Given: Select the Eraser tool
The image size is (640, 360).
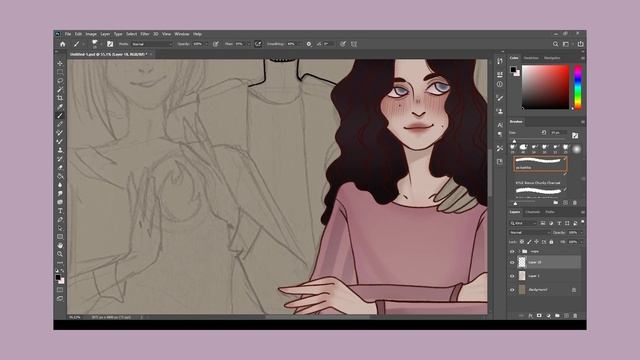Looking at the screenshot, I should coord(60,167).
